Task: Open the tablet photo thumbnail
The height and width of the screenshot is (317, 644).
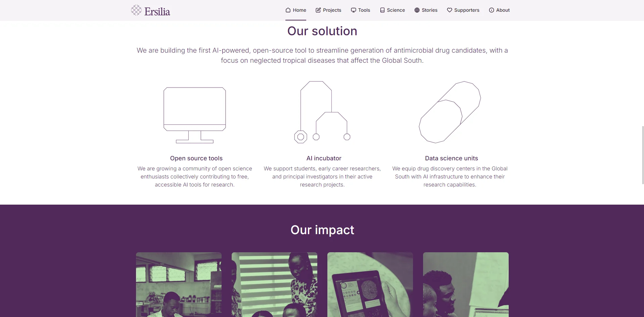Action: pos(370,284)
